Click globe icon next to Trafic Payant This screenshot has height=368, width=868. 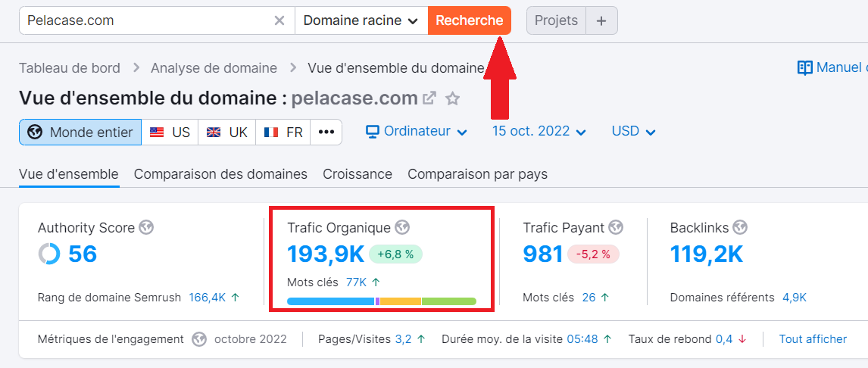[x=616, y=227]
